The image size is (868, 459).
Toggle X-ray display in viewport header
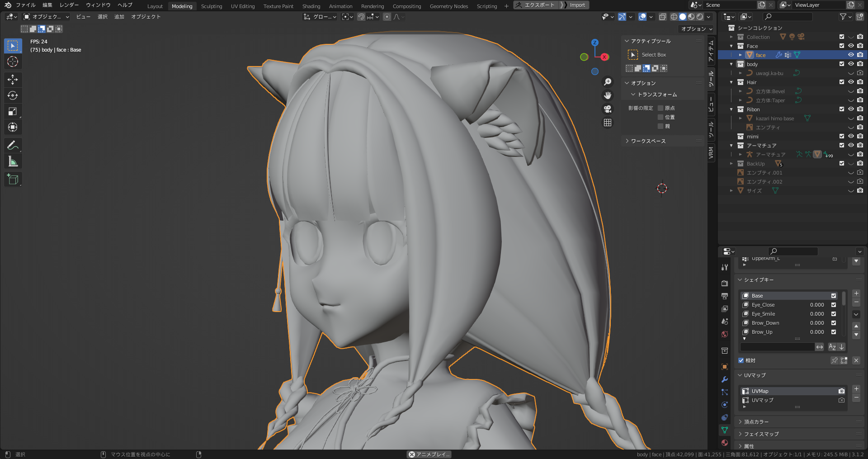pos(663,17)
